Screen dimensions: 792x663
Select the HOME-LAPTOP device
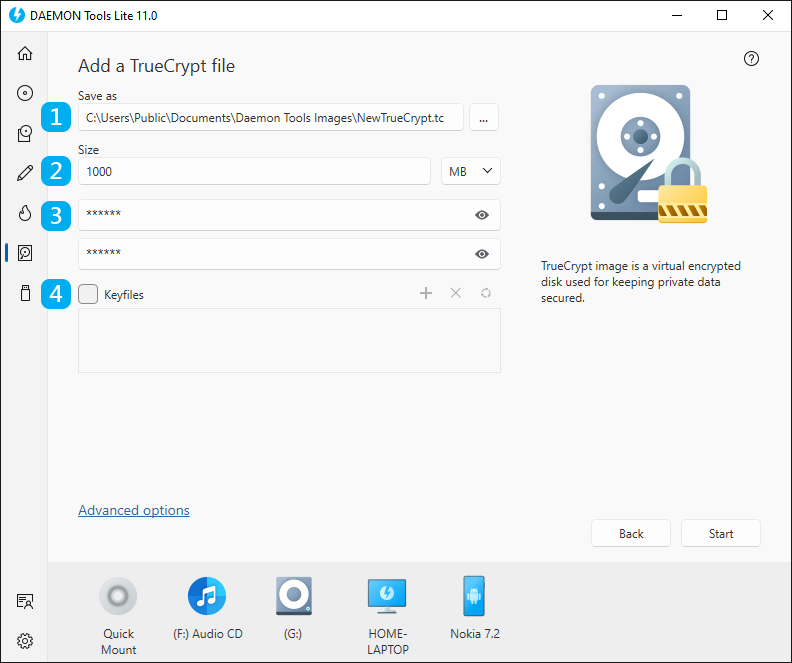(x=387, y=596)
